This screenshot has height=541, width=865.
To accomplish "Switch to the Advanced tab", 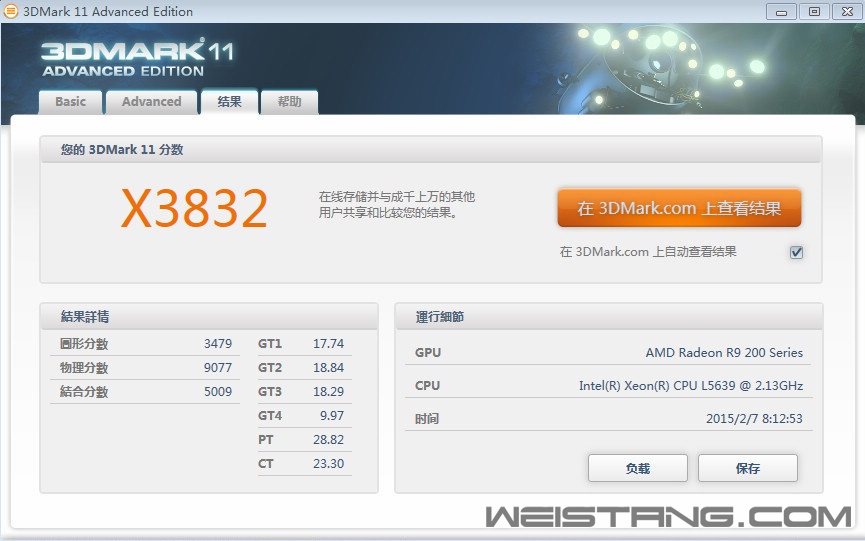I will (152, 102).
